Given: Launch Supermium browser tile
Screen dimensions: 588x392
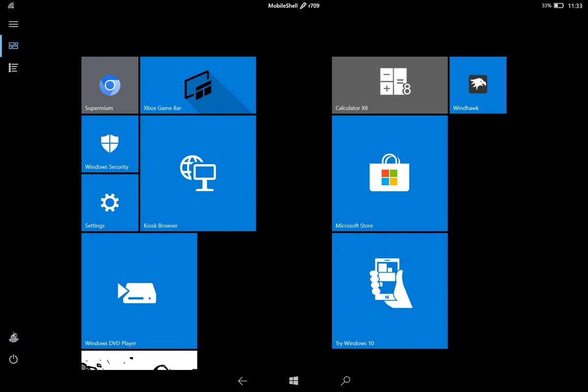Looking at the screenshot, I should [x=110, y=85].
